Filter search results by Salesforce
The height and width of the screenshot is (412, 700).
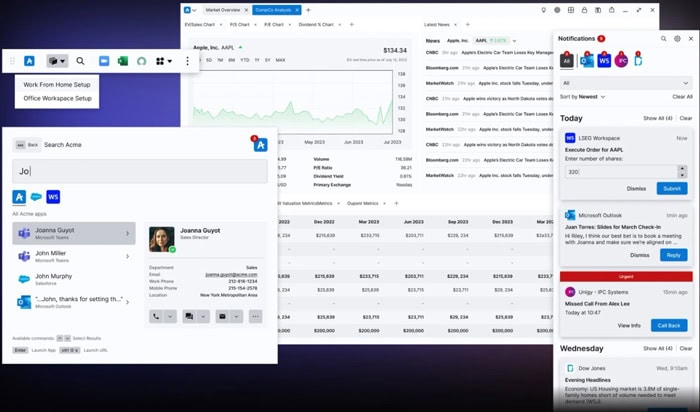(x=36, y=197)
